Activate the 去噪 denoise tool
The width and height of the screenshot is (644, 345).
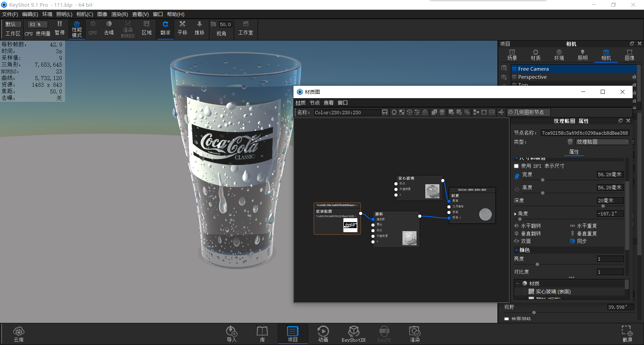pyautogui.click(x=109, y=29)
